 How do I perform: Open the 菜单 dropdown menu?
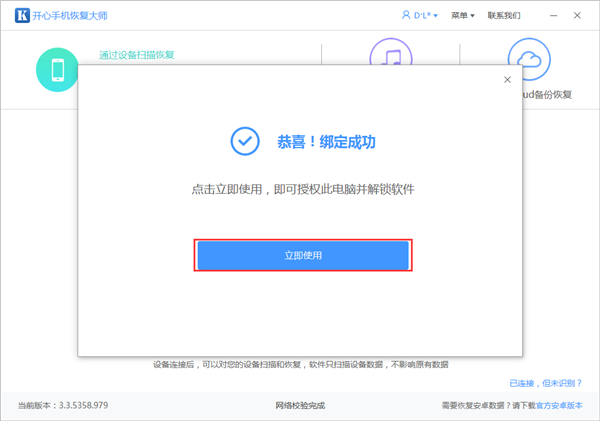click(463, 15)
